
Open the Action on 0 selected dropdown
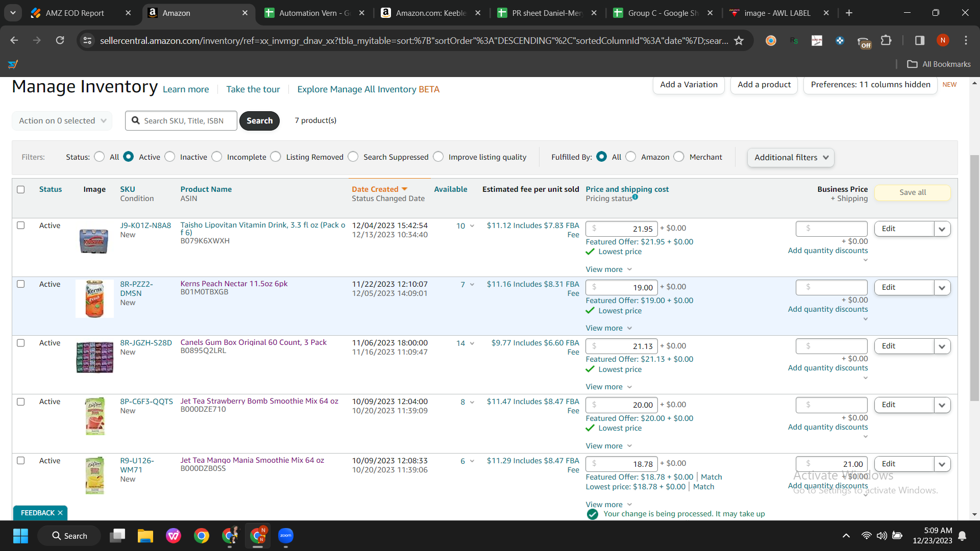tap(62, 121)
